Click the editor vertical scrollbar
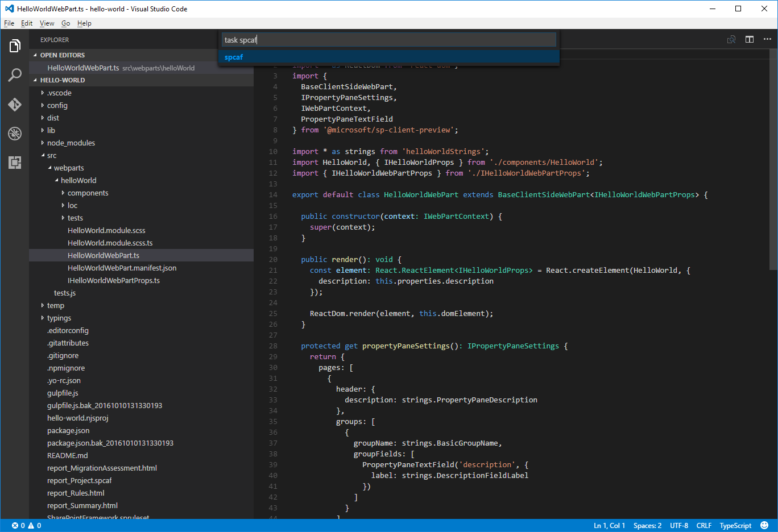The image size is (778, 532). [773, 160]
